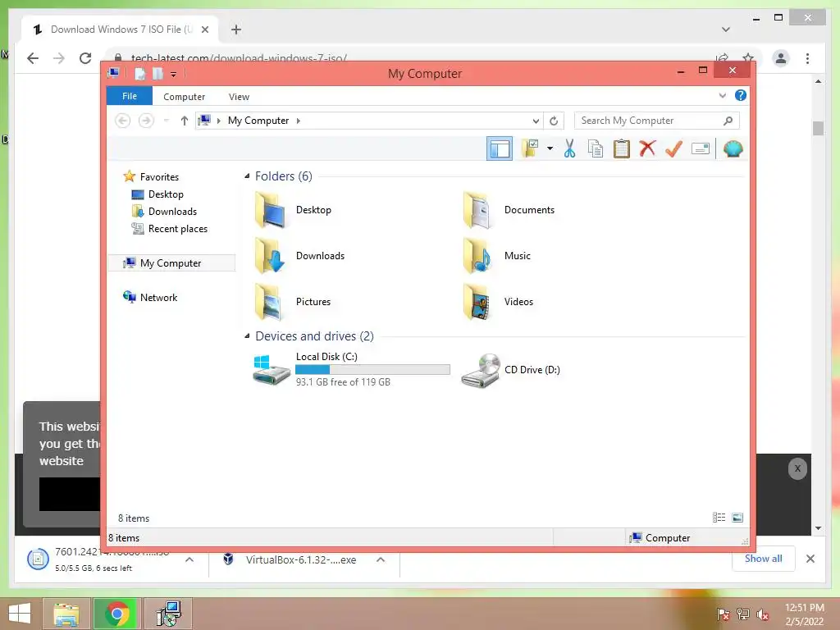Expand the ribbon with the chevron
Screen dimensions: 840x630
722,95
